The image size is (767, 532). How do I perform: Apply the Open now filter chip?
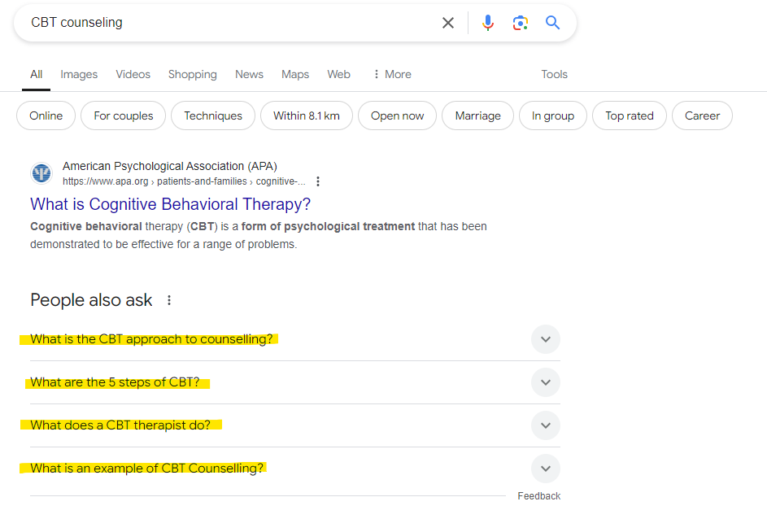click(x=397, y=116)
